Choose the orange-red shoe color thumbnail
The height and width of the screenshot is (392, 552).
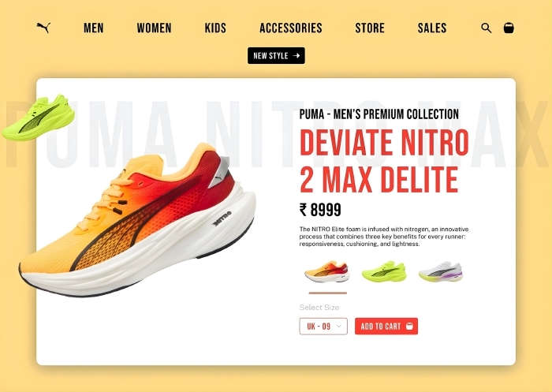tap(327, 271)
